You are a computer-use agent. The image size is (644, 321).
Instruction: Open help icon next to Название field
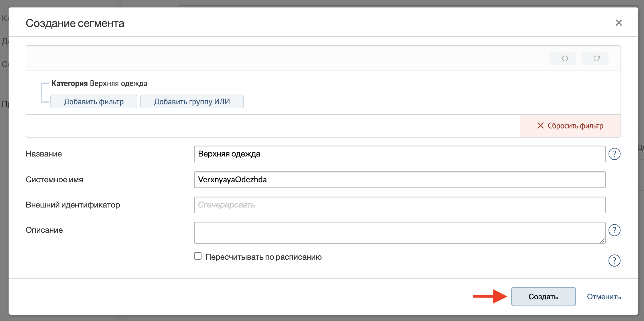[614, 154]
